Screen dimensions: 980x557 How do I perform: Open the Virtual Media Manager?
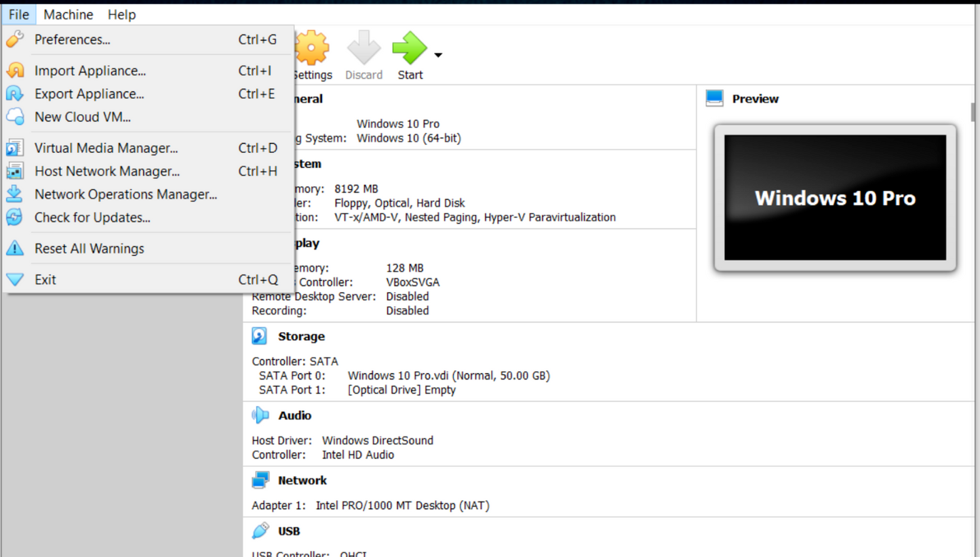[x=106, y=148]
